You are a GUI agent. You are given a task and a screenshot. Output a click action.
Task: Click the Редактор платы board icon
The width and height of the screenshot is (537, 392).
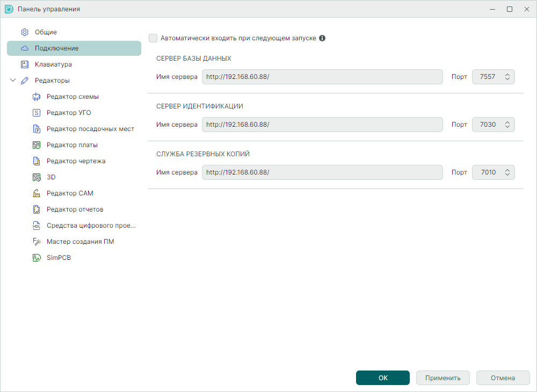pos(37,145)
